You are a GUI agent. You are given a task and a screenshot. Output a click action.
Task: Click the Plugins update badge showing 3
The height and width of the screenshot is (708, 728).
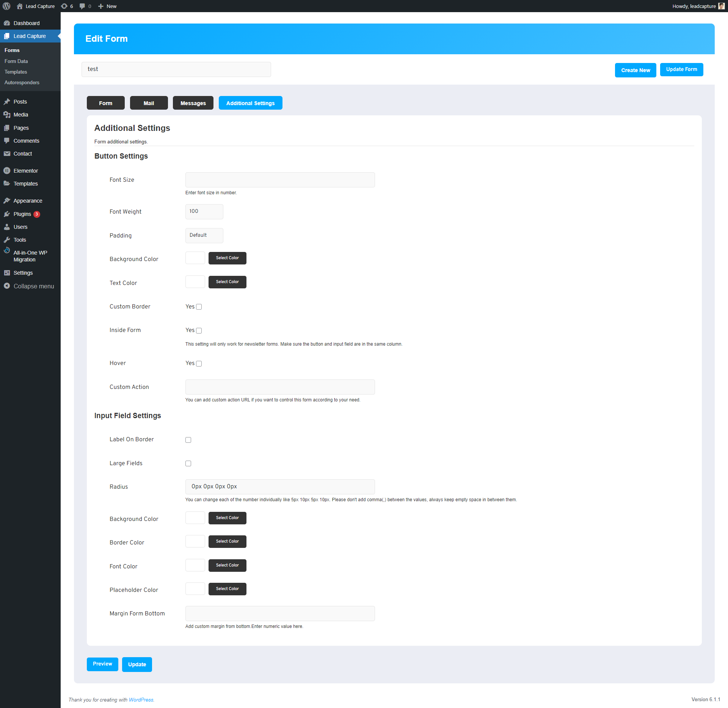click(x=37, y=214)
